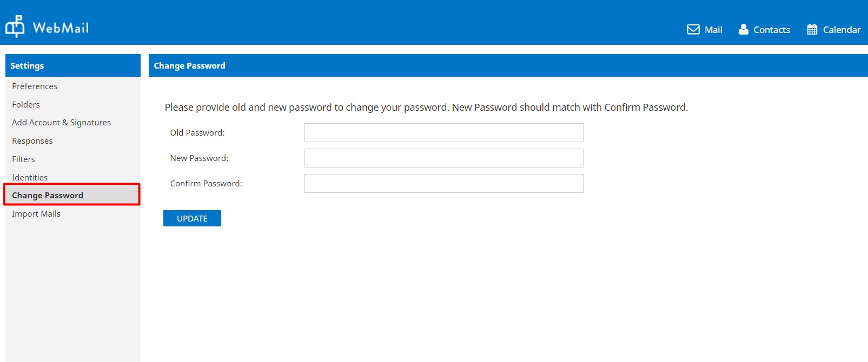
Task: Click into the New Password field
Action: pyautogui.click(x=443, y=158)
